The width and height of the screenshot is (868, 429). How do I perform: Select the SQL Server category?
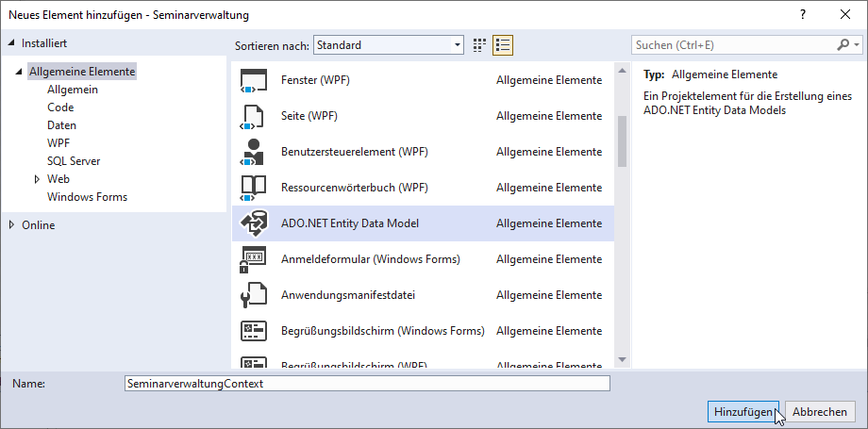click(x=74, y=161)
